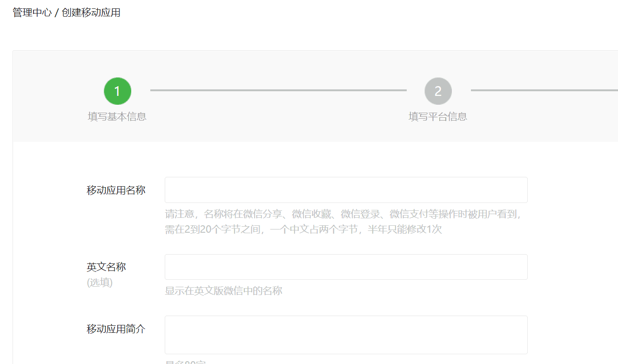Select the 填写基本信息 step label
This screenshot has height=364, width=618.
tap(117, 116)
